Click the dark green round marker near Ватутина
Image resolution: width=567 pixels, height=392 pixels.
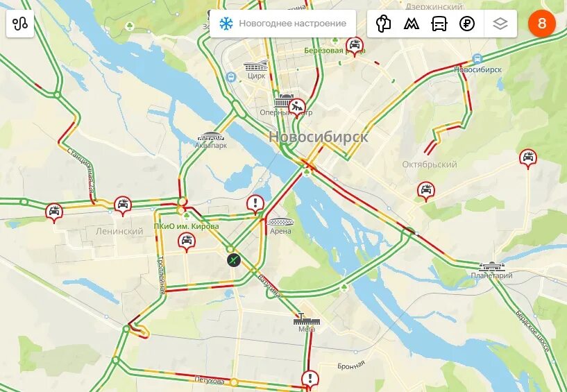(234, 260)
